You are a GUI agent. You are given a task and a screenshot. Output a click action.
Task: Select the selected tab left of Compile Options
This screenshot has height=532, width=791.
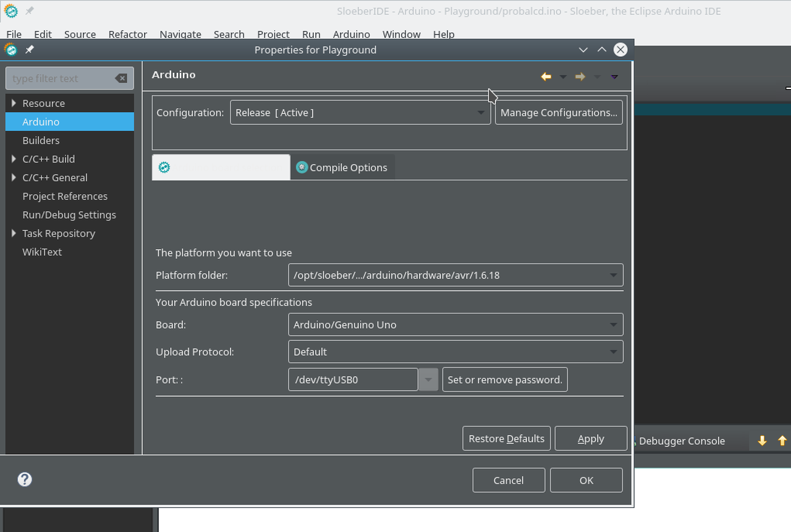coord(221,167)
